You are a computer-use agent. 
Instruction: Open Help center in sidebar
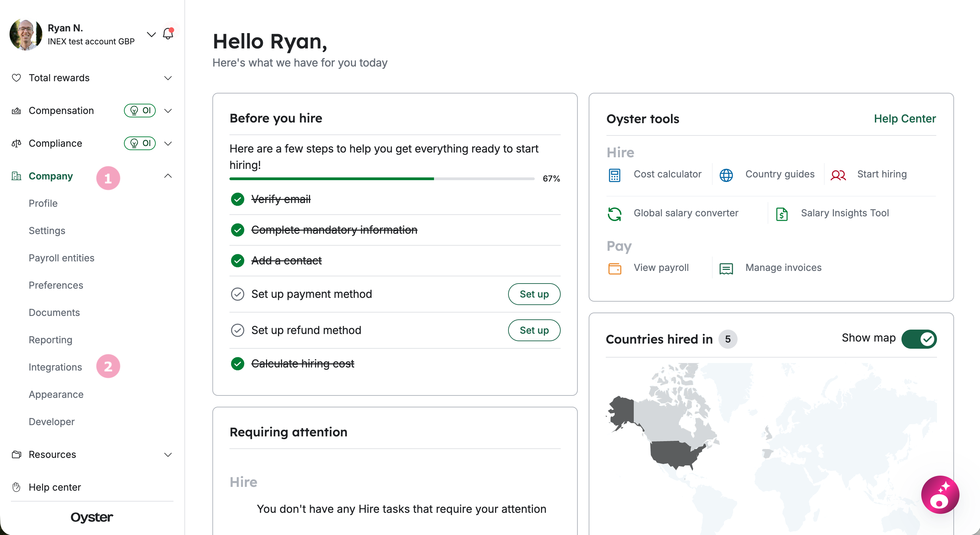pos(54,488)
